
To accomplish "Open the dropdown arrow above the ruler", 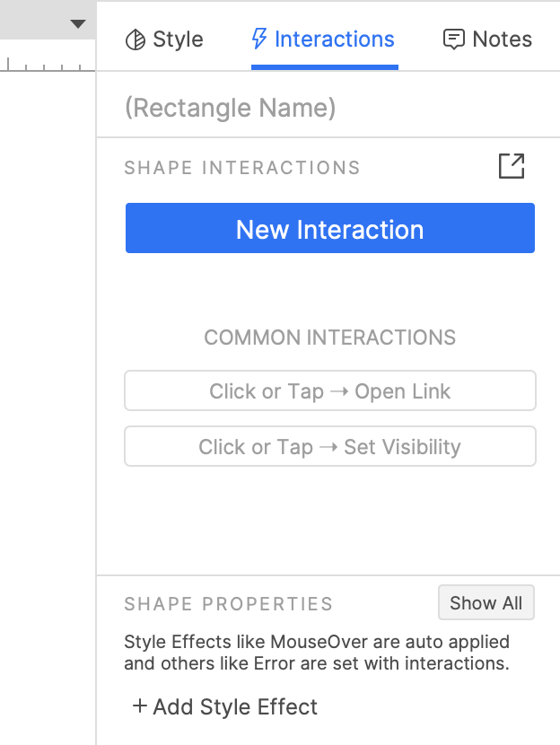I will pyautogui.click(x=78, y=24).
